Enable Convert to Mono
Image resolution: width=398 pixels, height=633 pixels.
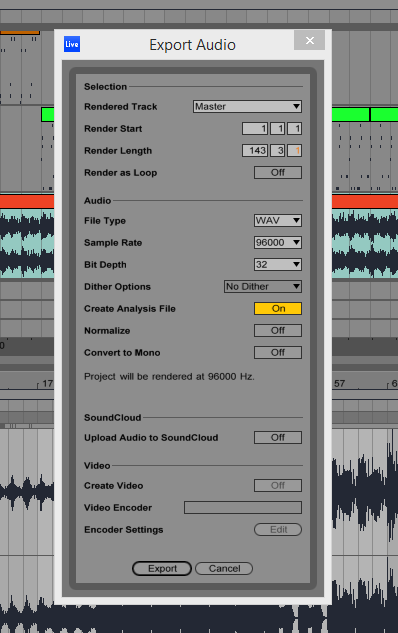click(278, 352)
